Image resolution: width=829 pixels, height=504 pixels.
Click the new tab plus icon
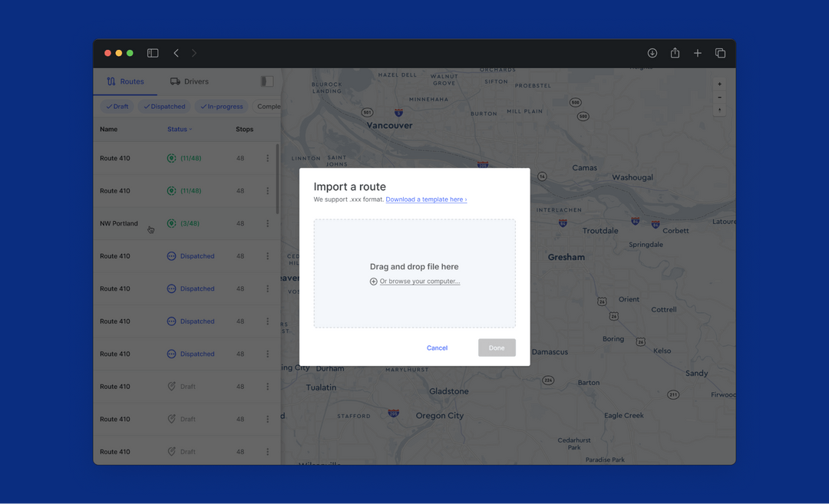pos(698,53)
